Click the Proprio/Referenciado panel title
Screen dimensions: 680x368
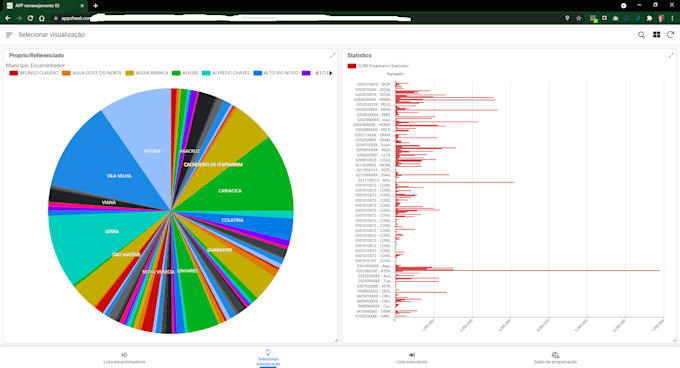[36, 55]
